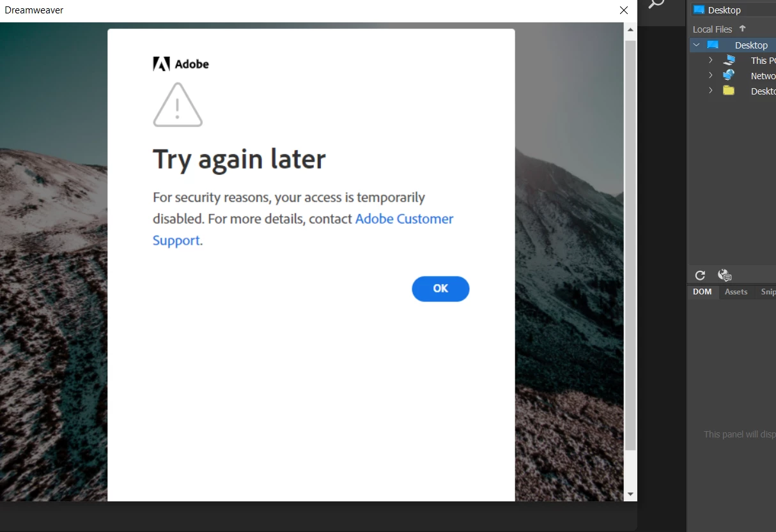Switch to the Assets tab
776x532 pixels.
pos(736,292)
